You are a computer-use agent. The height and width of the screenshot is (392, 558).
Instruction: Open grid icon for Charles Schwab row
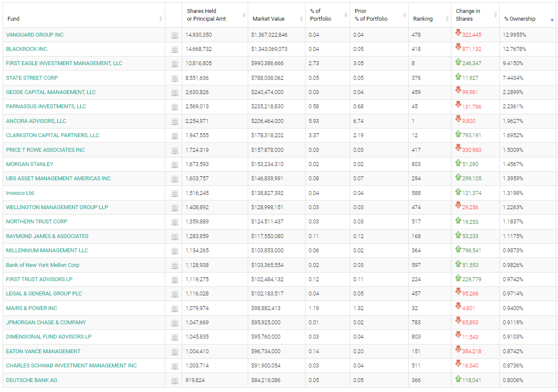pyautogui.click(x=175, y=366)
